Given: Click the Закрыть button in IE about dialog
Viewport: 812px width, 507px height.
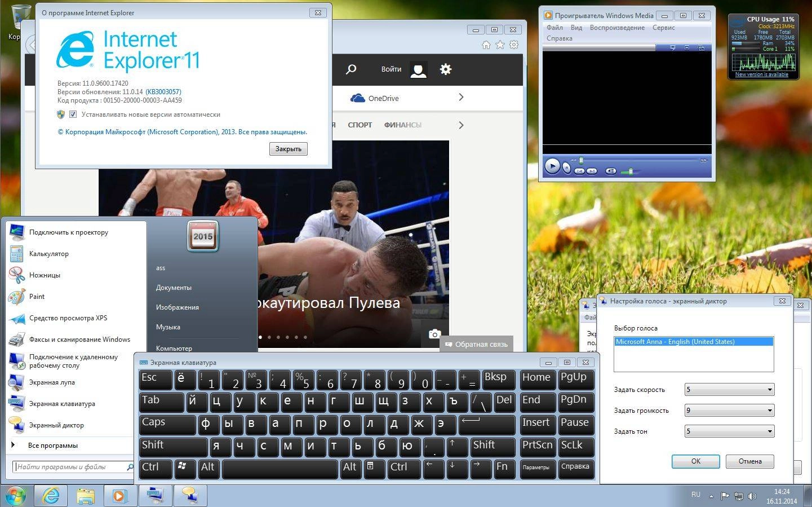Looking at the screenshot, I should 289,149.
